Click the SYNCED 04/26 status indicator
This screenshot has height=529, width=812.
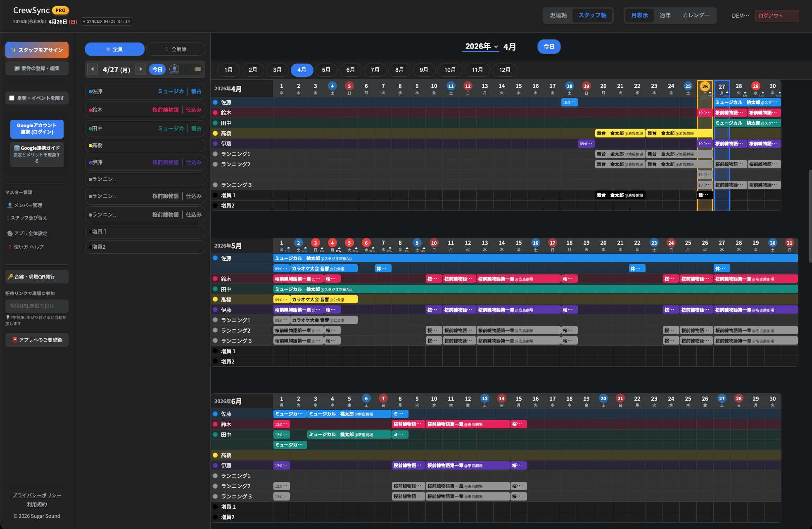click(x=107, y=21)
